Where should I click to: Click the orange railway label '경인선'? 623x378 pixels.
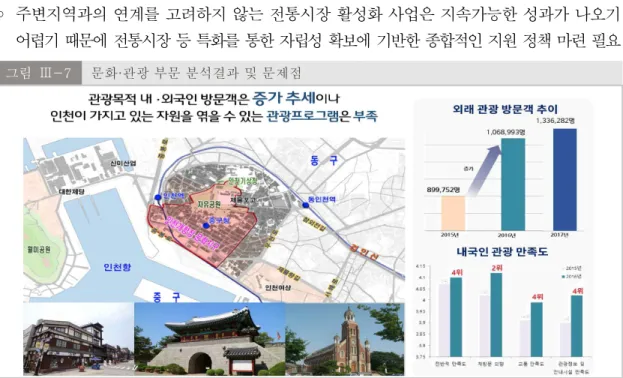[364, 252]
